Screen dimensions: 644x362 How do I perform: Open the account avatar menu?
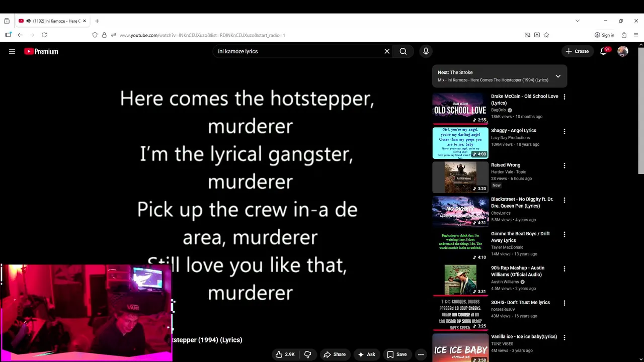(623, 51)
